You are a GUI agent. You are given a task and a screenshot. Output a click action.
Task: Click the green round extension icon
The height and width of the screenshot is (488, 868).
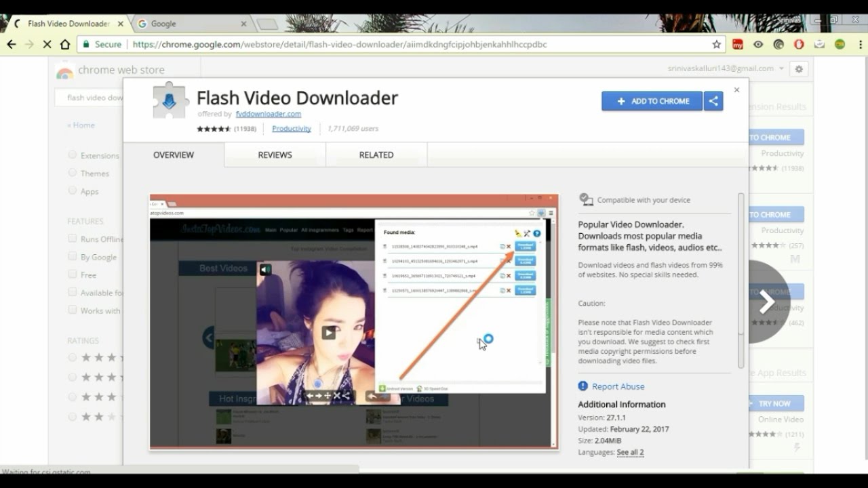tap(840, 44)
